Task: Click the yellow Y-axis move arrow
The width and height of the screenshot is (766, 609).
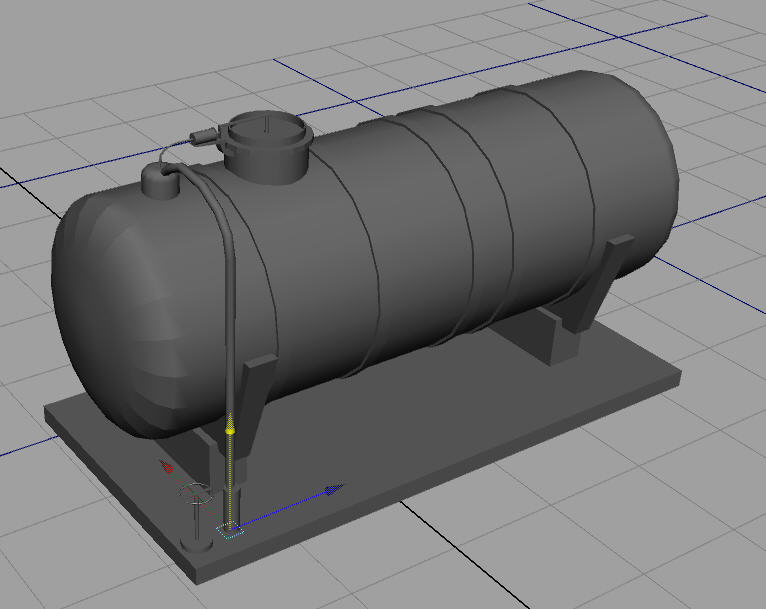Action: (230, 424)
